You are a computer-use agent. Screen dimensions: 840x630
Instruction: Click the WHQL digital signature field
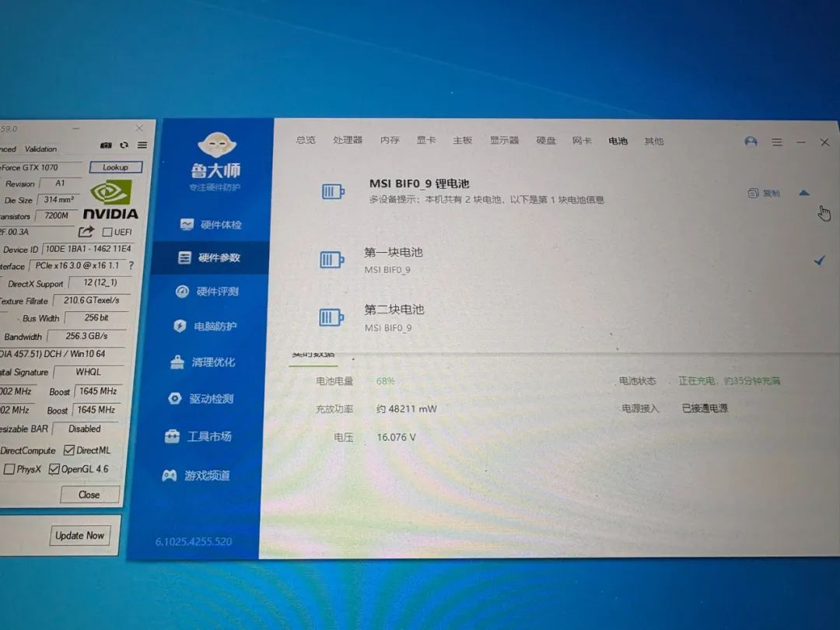tap(89, 372)
